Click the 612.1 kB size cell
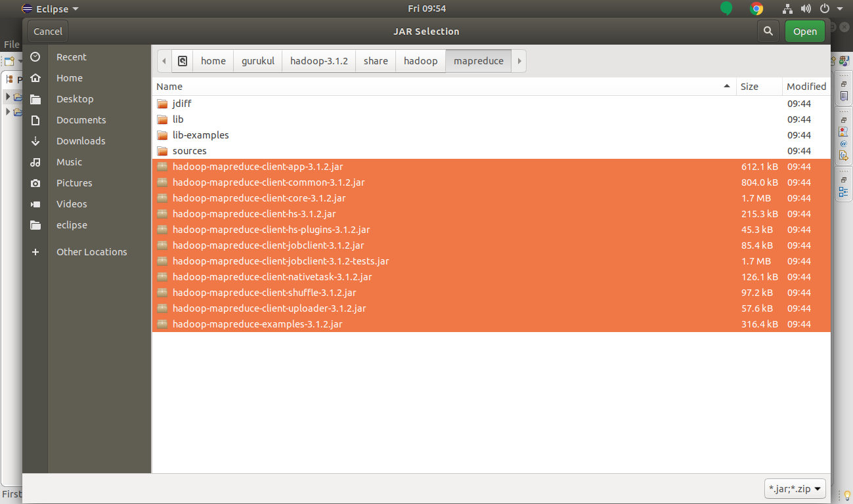 pyautogui.click(x=760, y=167)
